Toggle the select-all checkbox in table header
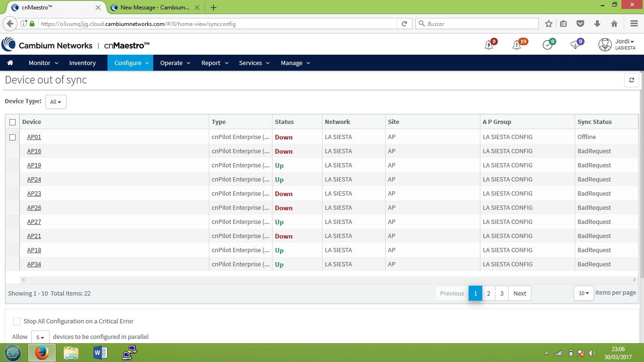 [13, 122]
